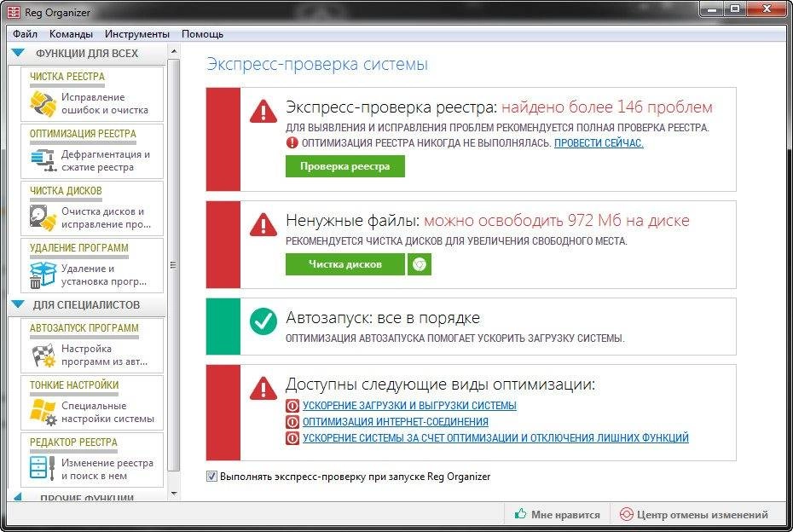
Task: Open the Файл menu
Action: click(x=26, y=34)
